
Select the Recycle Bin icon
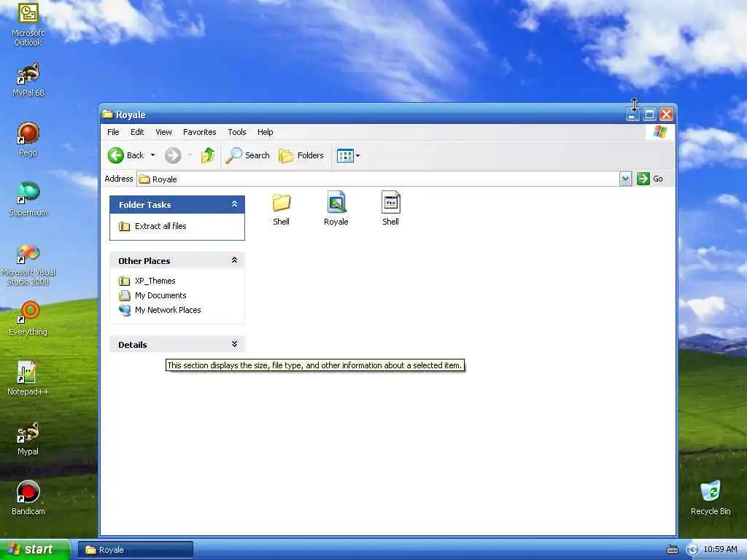click(711, 498)
